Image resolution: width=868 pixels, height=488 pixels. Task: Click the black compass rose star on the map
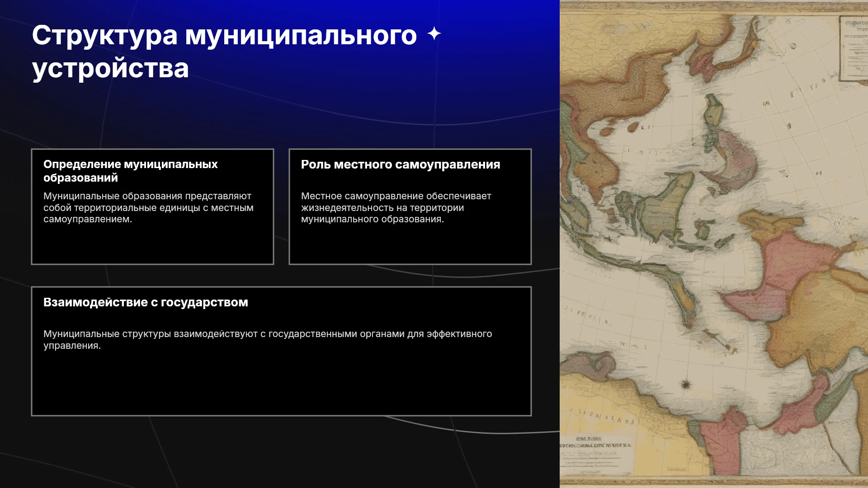pos(686,385)
